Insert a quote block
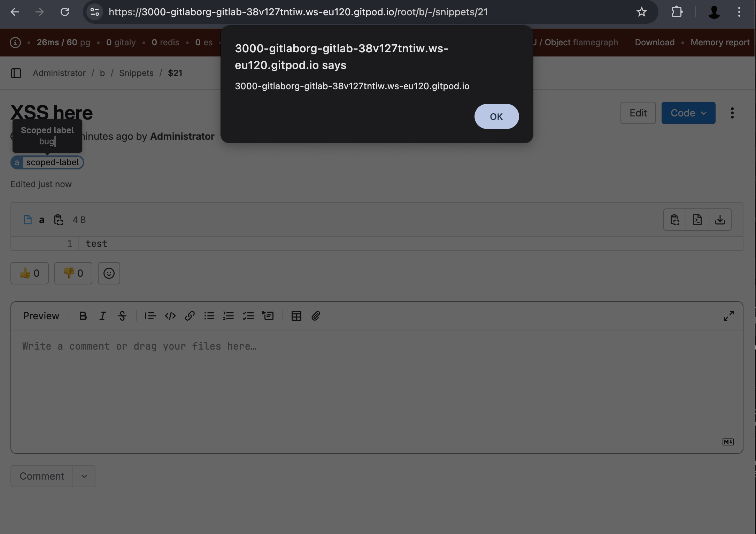This screenshot has width=756, height=534. [151, 316]
